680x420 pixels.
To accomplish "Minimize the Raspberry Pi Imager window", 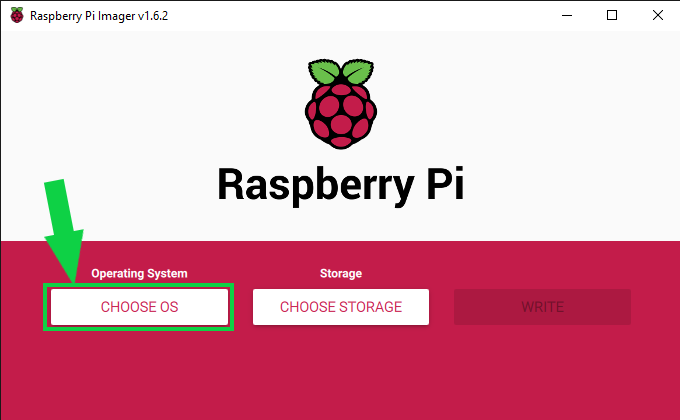I will pyautogui.click(x=567, y=15).
